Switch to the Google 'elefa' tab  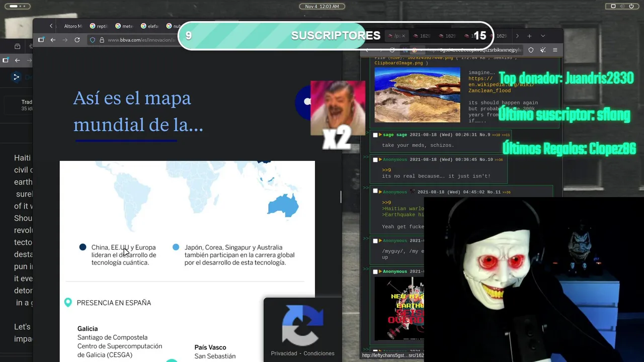click(x=149, y=26)
